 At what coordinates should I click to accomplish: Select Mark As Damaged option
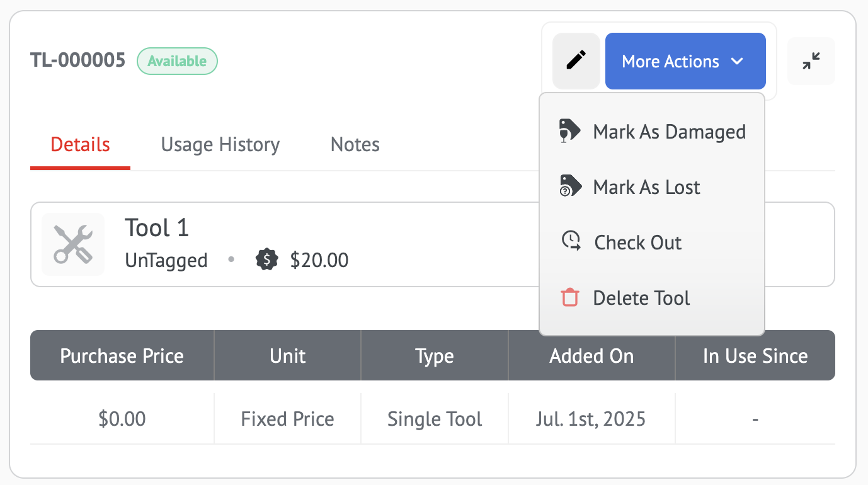669,132
